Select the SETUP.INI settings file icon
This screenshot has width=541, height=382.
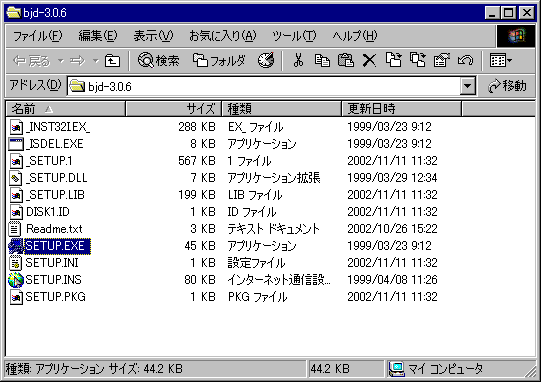click(x=15, y=263)
